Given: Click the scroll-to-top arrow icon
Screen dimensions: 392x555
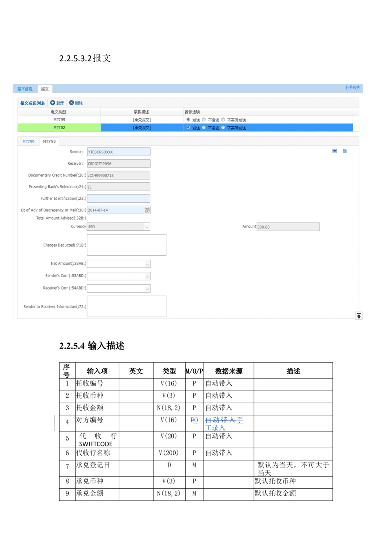Looking at the screenshot, I should pos(359,316).
